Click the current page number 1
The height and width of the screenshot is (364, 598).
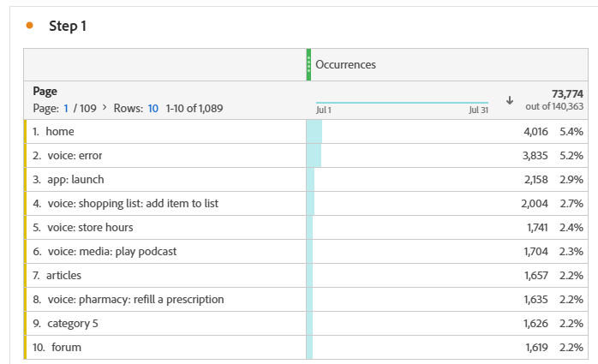[66, 108]
